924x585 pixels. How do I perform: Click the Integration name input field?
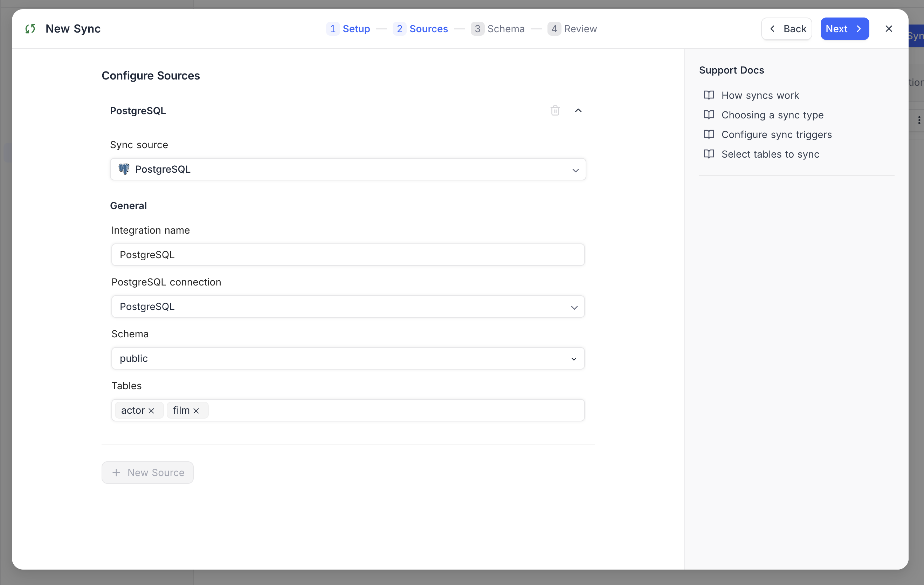348,255
